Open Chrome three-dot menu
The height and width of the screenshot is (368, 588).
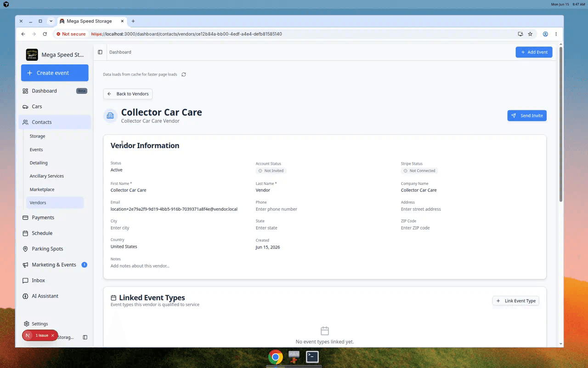556,34
